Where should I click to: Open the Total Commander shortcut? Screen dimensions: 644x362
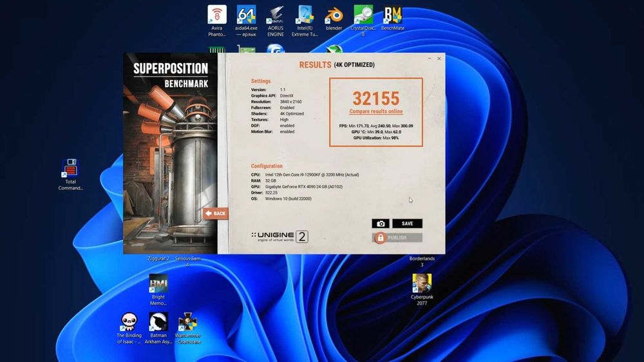(70, 174)
